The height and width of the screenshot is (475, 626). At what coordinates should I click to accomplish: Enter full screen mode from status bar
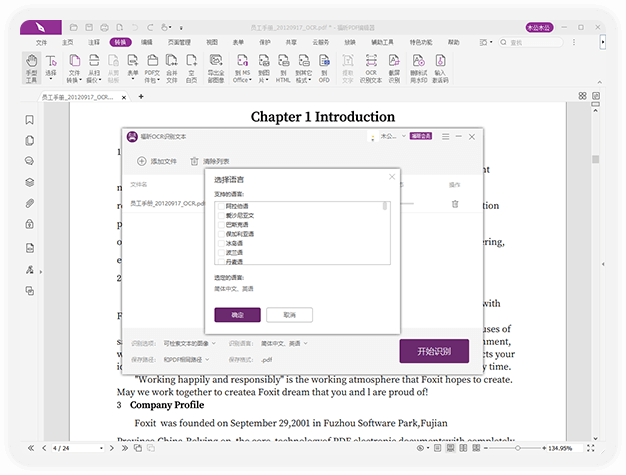pos(590,448)
